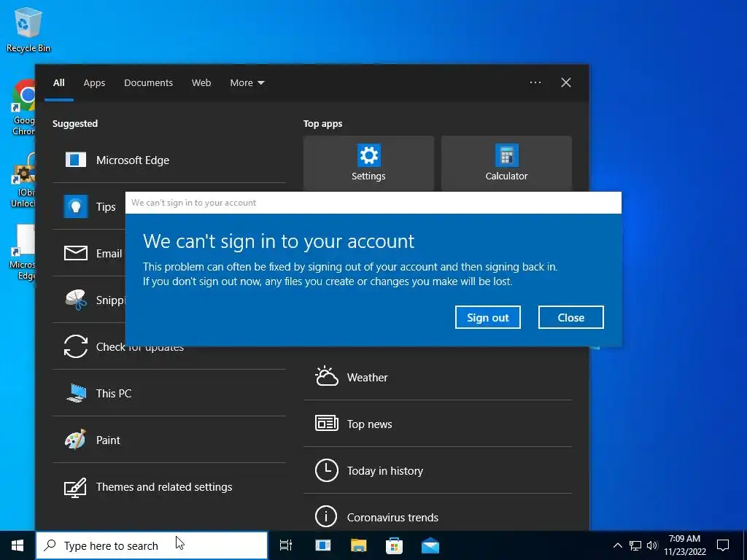Click the "This PC" label text
The width and height of the screenshot is (747, 560).
(x=114, y=393)
